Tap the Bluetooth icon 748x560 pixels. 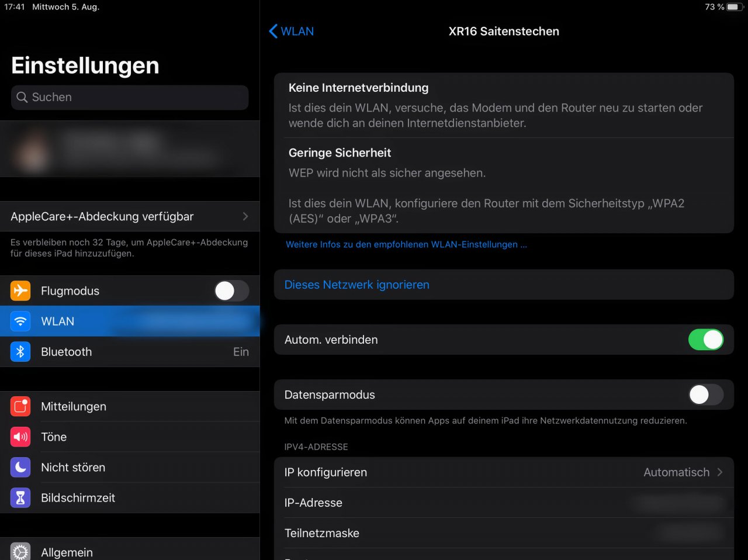click(x=20, y=351)
